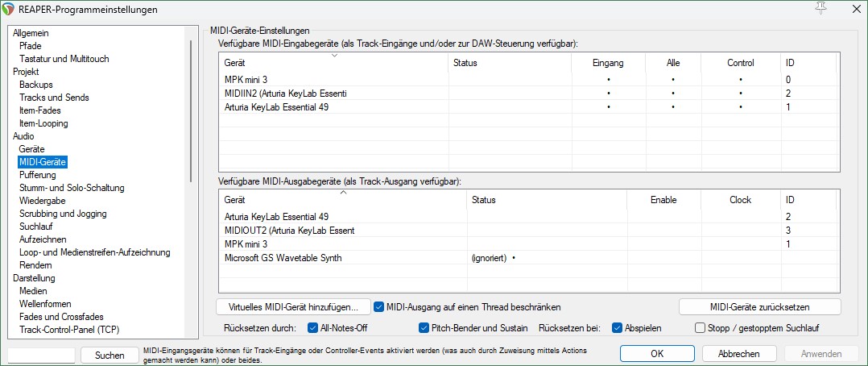Disable Pitch-Bender und Sustain checkbox
This screenshot has width=868, height=366.
(x=424, y=328)
